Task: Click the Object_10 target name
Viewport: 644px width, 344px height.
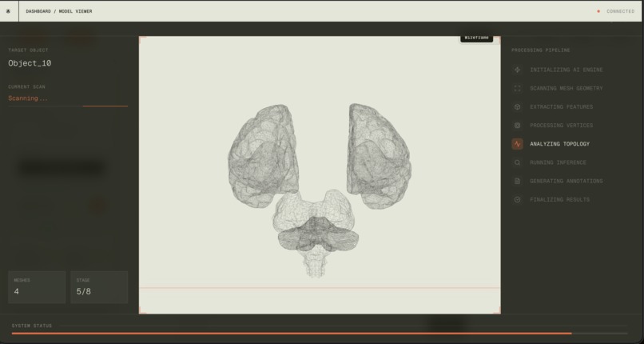Action: click(x=30, y=63)
